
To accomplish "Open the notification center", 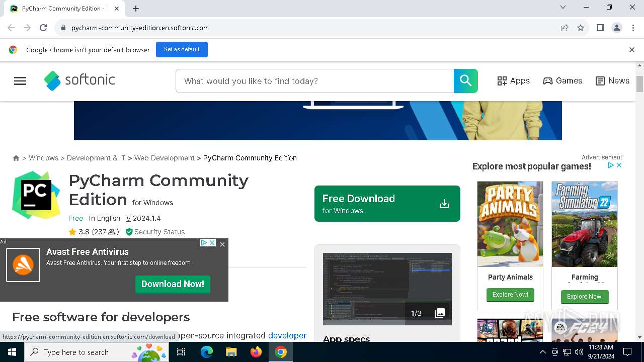I will [627, 352].
